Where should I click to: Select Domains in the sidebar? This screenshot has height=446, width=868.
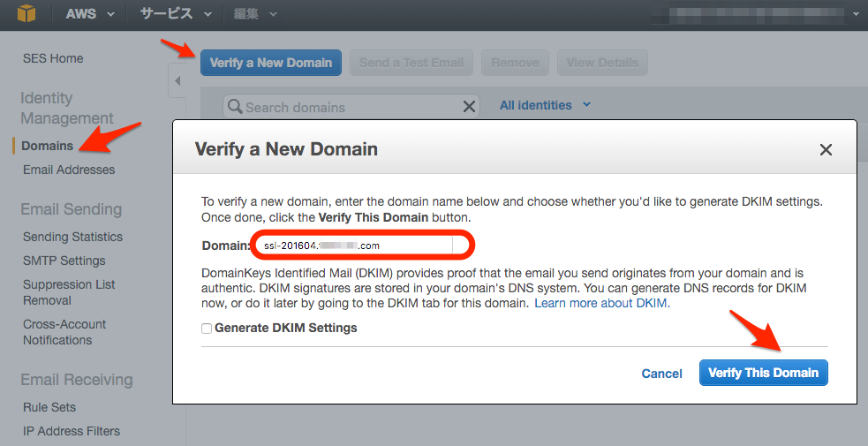(x=48, y=146)
